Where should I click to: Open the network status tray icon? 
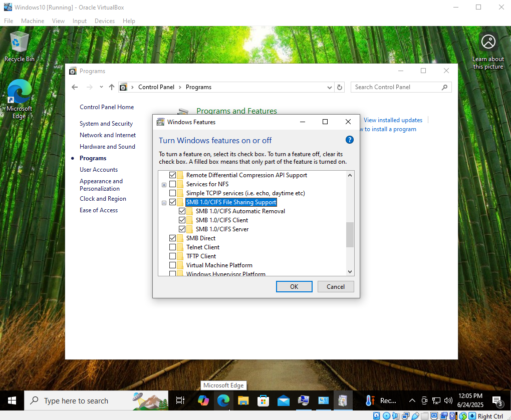[x=436, y=400]
